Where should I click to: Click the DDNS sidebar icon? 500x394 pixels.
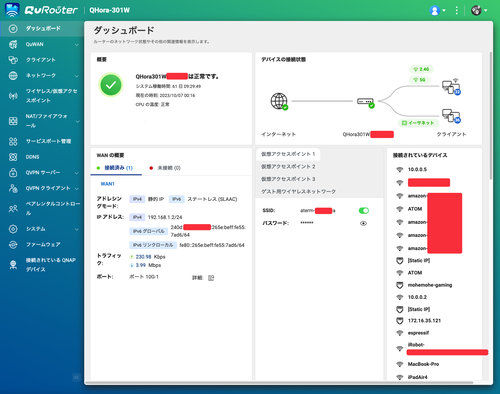(x=13, y=157)
